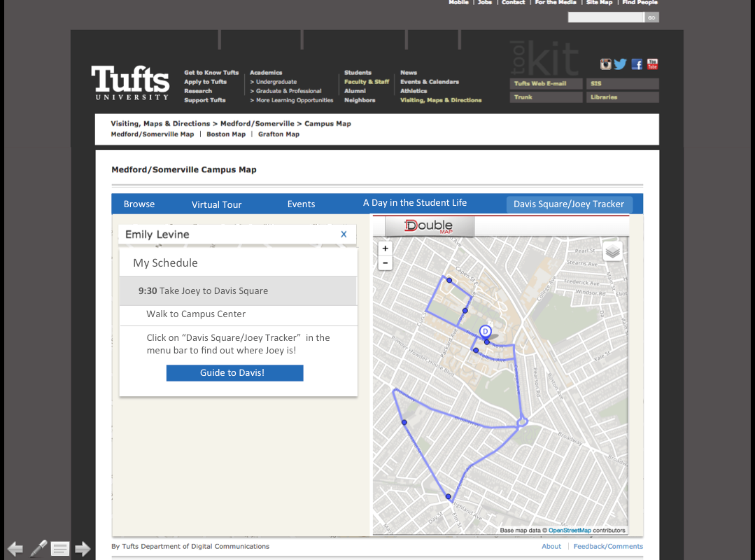Screen dimensions: 755x560
Task: Select the pen annotation tool
Action: pos(38,548)
